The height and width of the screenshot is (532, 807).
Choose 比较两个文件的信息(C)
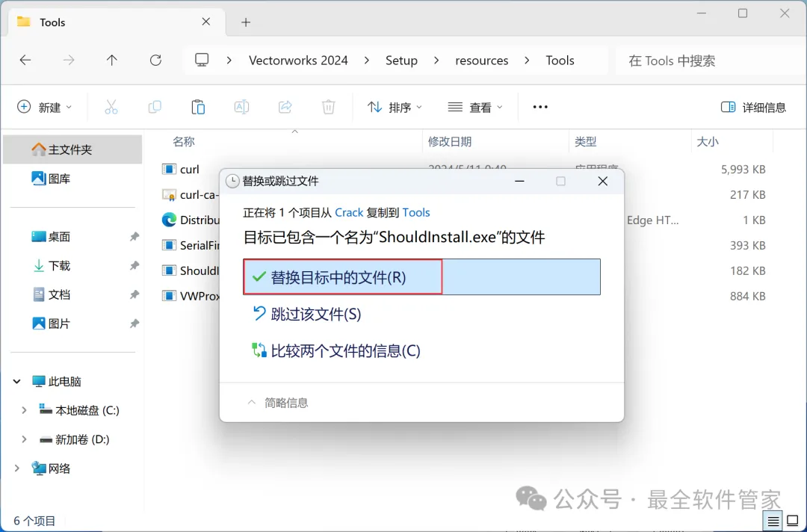pyautogui.click(x=336, y=351)
